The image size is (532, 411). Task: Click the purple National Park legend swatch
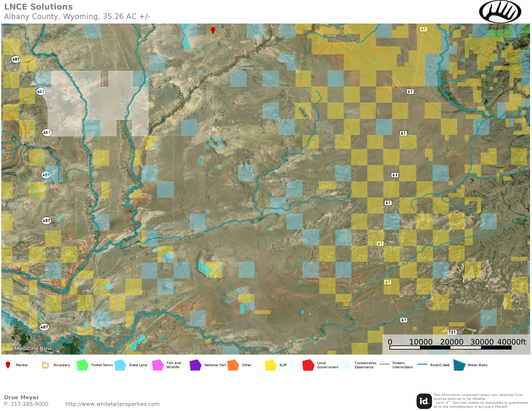(x=195, y=365)
